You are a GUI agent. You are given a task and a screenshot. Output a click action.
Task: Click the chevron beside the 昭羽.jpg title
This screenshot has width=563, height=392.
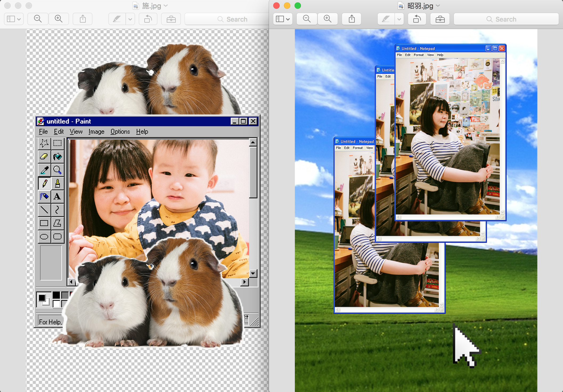tap(438, 6)
